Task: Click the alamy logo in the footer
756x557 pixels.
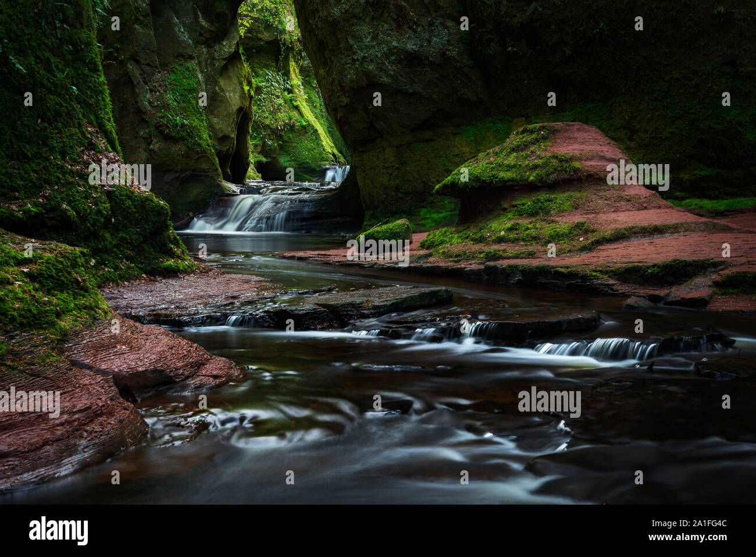Action: click(x=59, y=531)
